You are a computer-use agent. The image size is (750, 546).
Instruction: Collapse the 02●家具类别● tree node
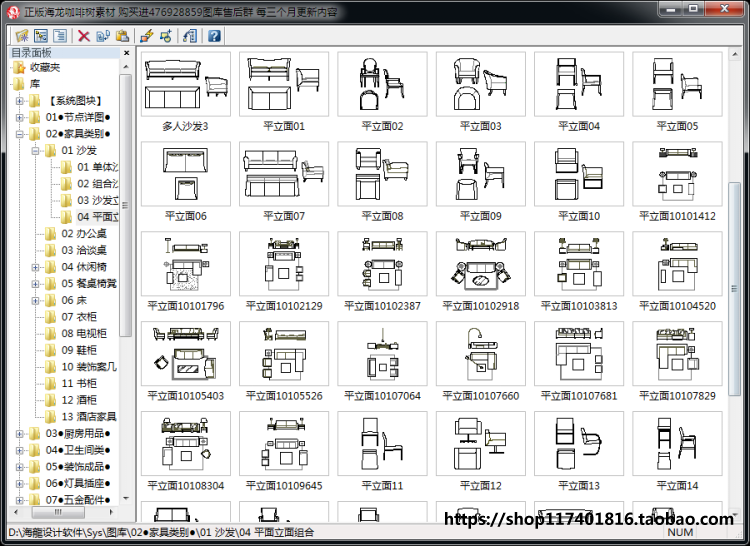point(20,134)
